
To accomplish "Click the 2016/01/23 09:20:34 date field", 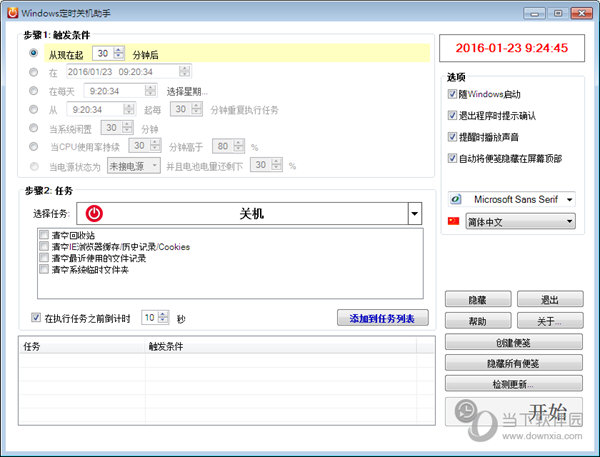I will coord(129,72).
